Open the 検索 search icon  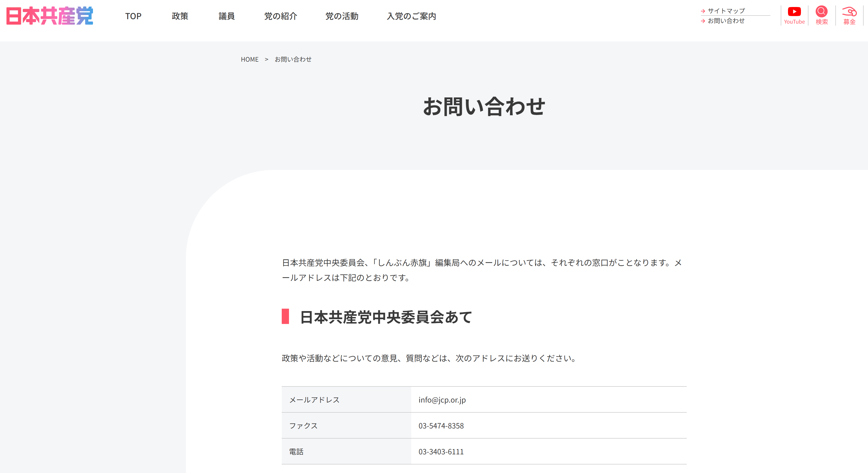point(821,16)
